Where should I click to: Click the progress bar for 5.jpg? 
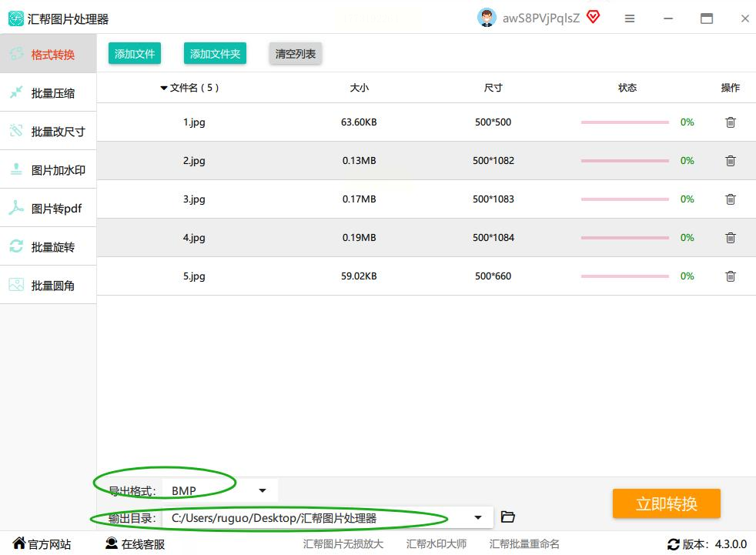[625, 276]
